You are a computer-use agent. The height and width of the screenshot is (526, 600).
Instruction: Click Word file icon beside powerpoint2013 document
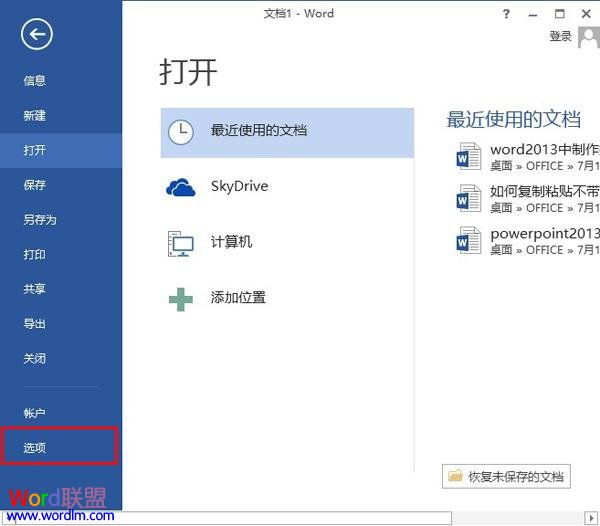[469, 240]
